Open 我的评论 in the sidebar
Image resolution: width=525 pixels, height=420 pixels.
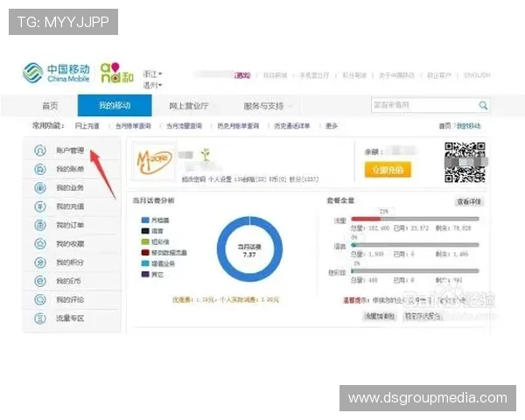click(x=70, y=299)
